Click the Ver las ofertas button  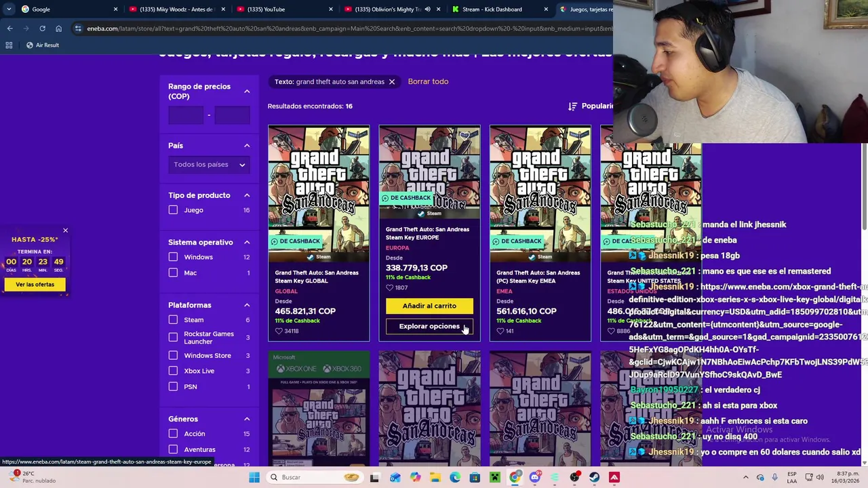pos(35,285)
